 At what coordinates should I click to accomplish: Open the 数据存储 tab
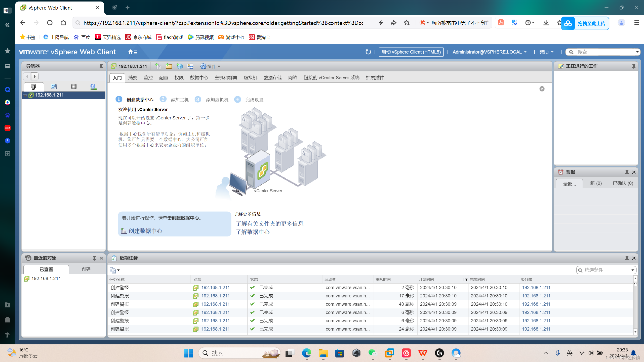click(x=272, y=77)
